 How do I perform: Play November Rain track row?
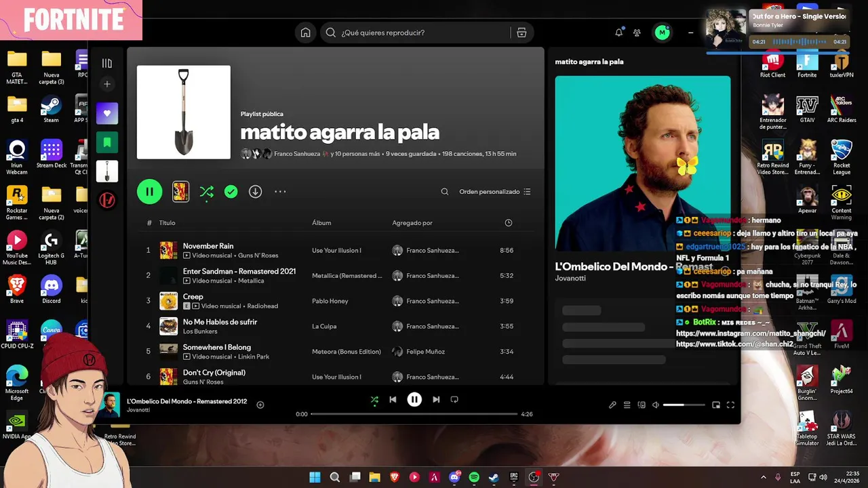coord(336,250)
